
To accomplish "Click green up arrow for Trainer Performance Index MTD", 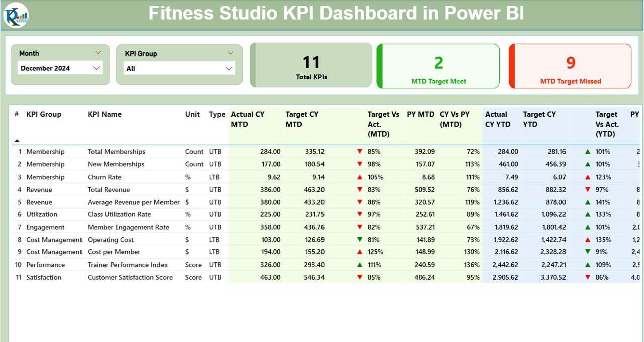I will coord(360,265).
